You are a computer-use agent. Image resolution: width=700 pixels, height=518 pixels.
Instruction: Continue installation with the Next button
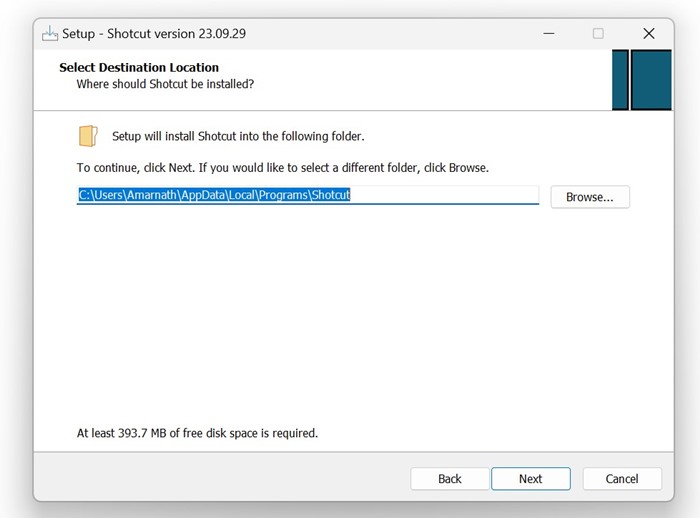tap(531, 479)
